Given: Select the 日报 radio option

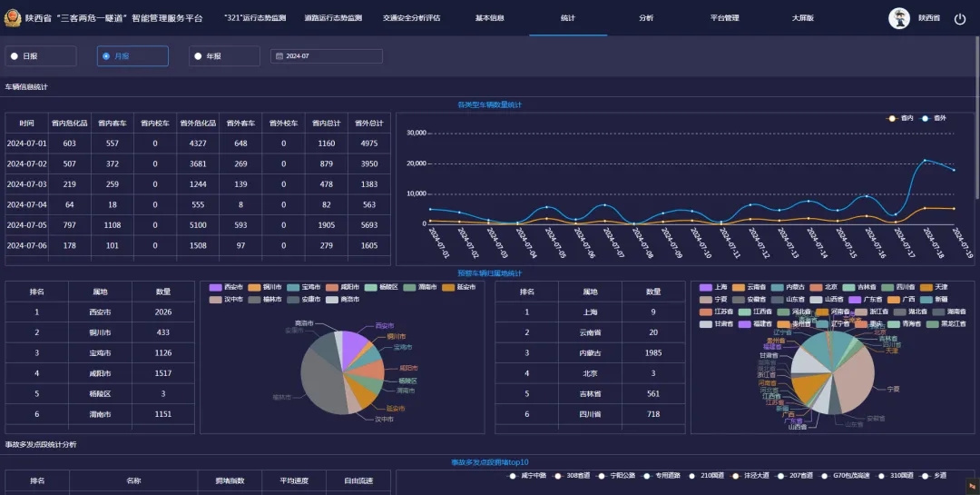Looking at the screenshot, I should (15, 56).
